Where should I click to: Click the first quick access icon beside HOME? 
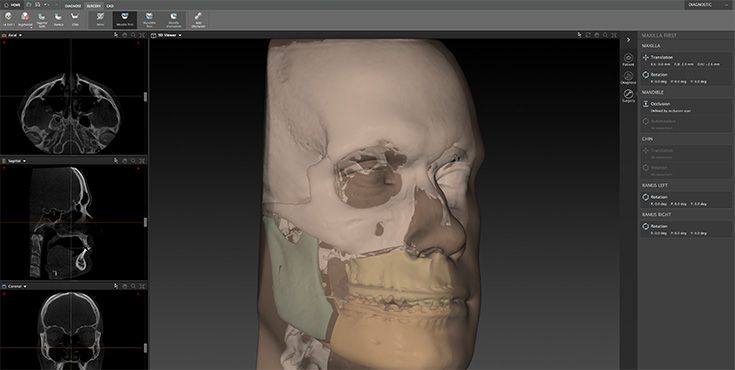(x=29, y=5)
